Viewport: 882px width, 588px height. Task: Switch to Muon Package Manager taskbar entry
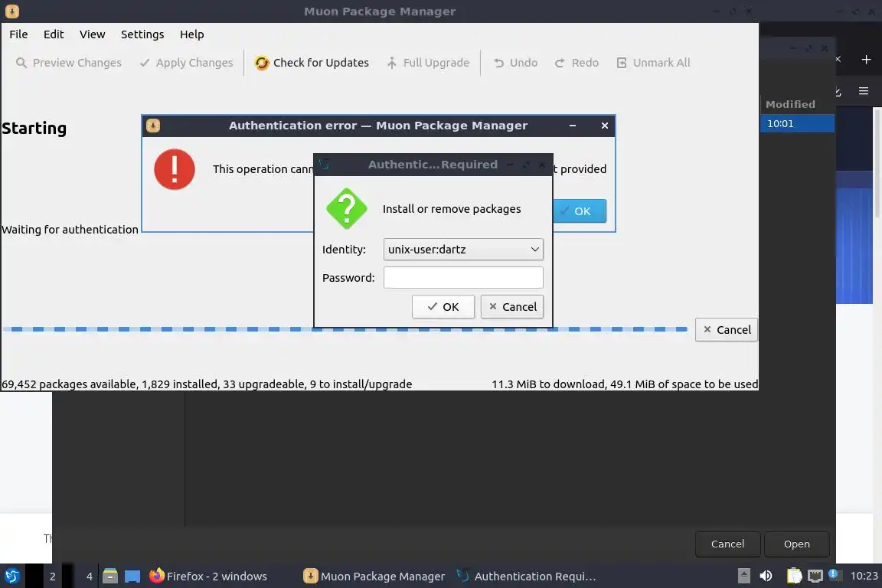pos(374,577)
